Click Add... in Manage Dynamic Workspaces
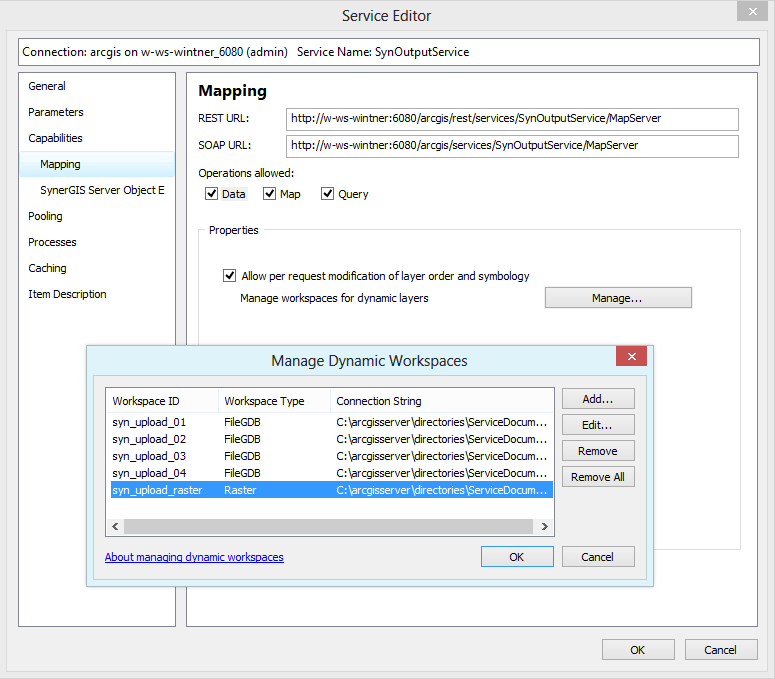 tap(598, 399)
